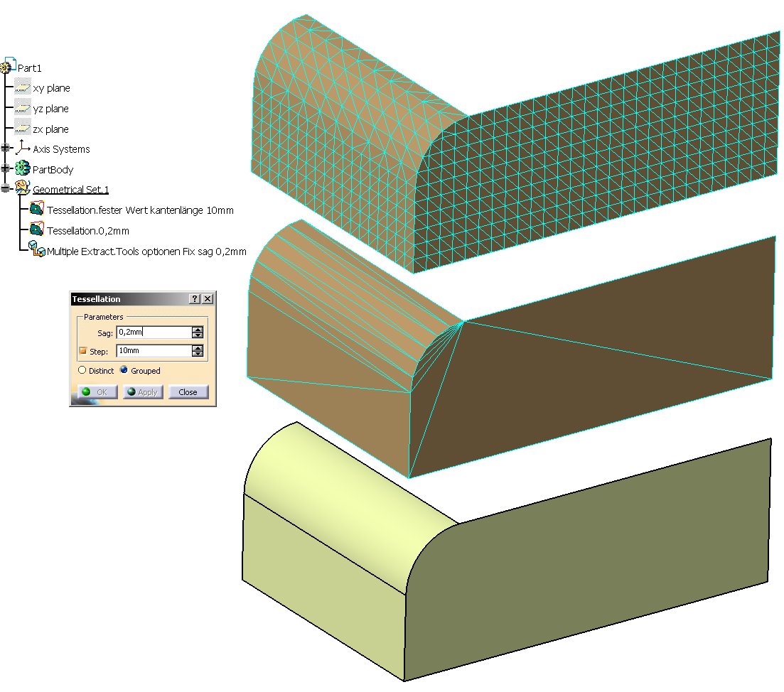Select Multiple Extract.Tools optionen Fix sag label
784x692 pixels.
click(146, 252)
